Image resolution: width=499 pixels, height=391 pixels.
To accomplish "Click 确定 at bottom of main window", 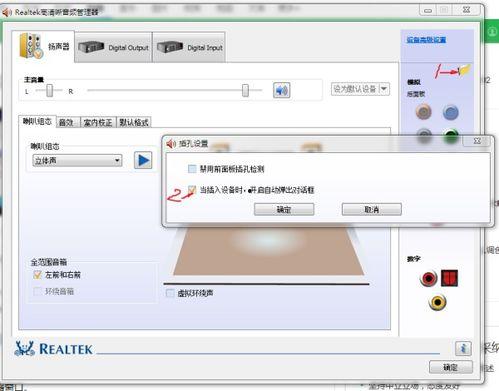I will point(451,367).
